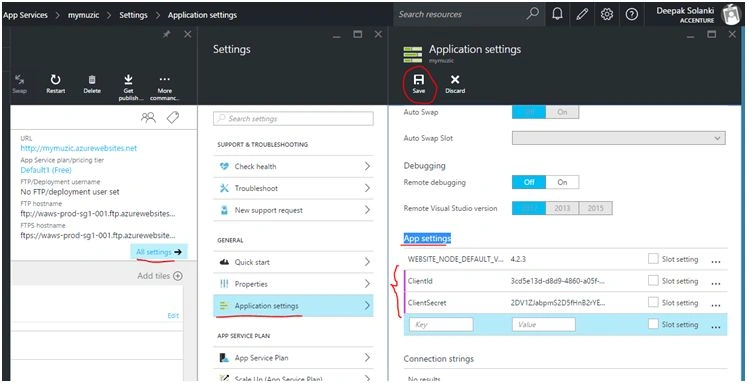Click the pencil edit icon in top bar
Viewport: 747px width, 383px height.
tap(582, 14)
